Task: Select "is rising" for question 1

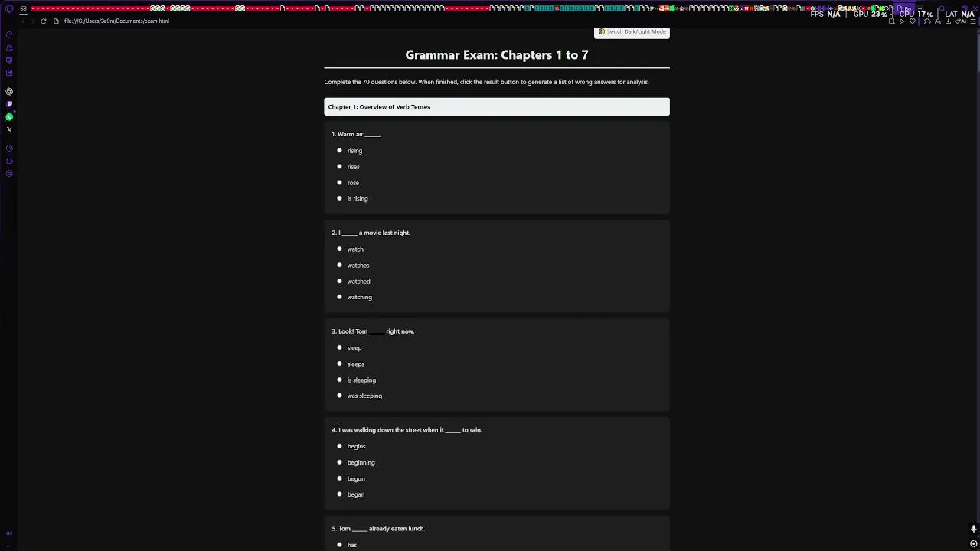Action: point(339,199)
